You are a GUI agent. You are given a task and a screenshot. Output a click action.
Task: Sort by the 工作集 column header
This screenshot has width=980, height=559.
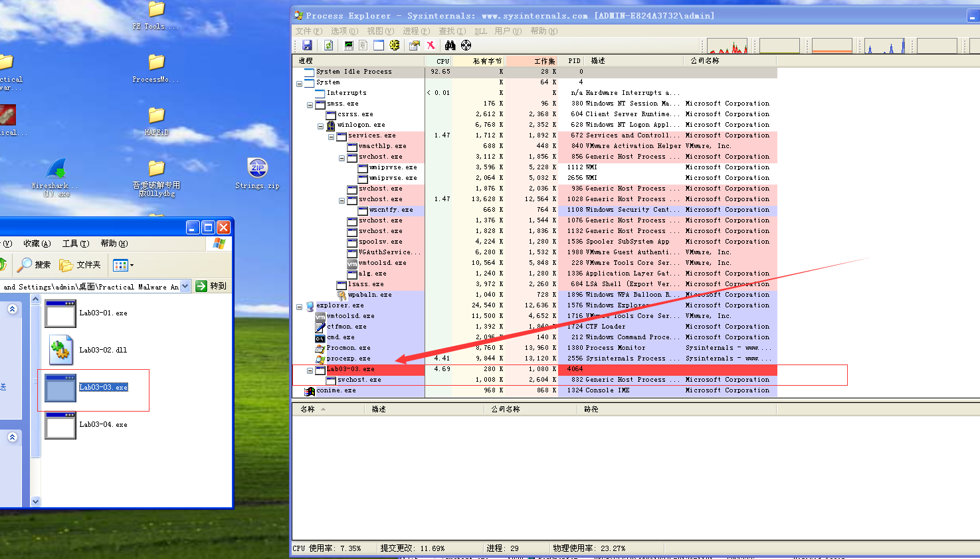pyautogui.click(x=532, y=60)
